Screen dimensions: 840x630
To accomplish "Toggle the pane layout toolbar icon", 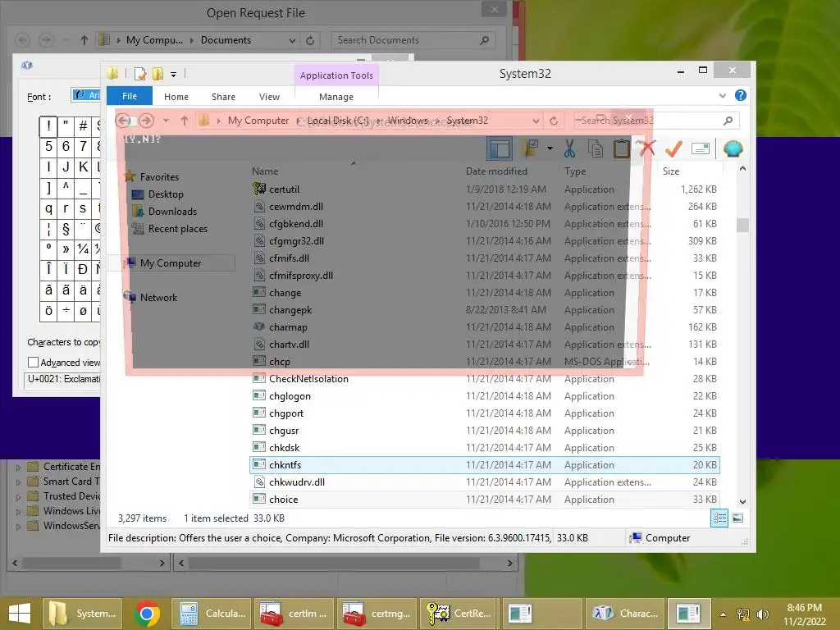I will click(x=500, y=148).
